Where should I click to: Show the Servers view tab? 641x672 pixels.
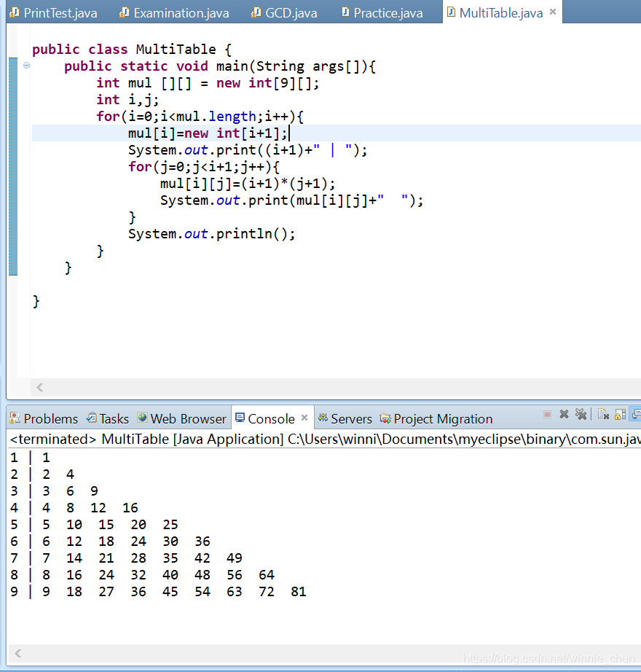[345, 418]
